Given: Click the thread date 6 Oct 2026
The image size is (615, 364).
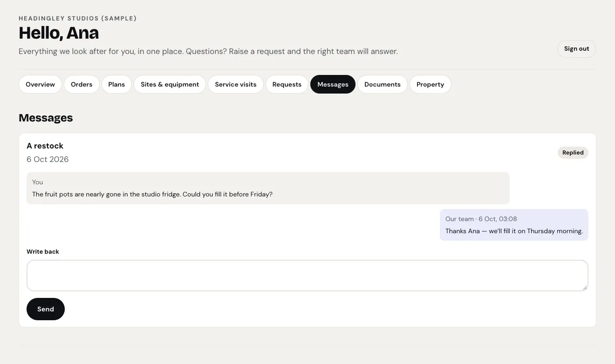Looking at the screenshot, I should [x=48, y=159].
